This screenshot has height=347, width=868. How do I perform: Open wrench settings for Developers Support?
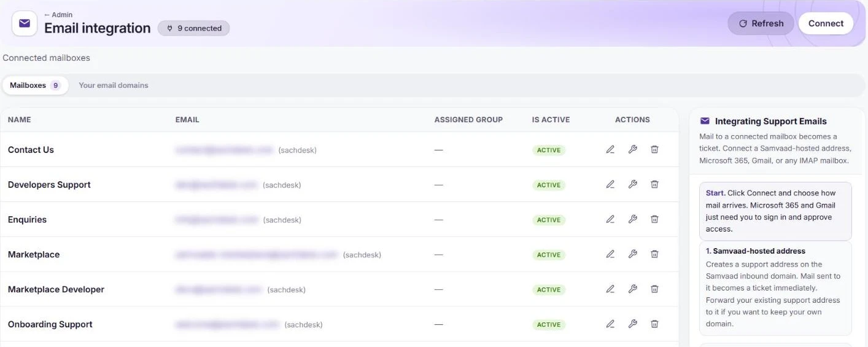click(632, 184)
